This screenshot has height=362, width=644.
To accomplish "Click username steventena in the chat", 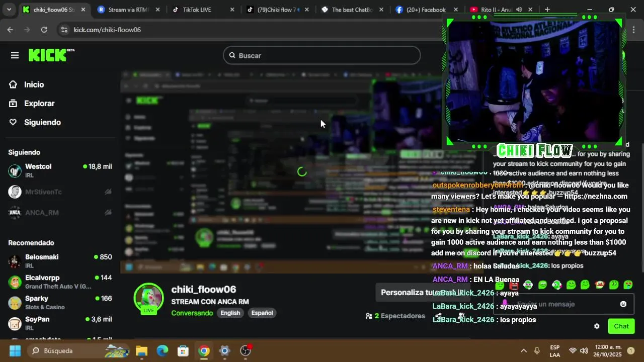I will click(x=451, y=210).
